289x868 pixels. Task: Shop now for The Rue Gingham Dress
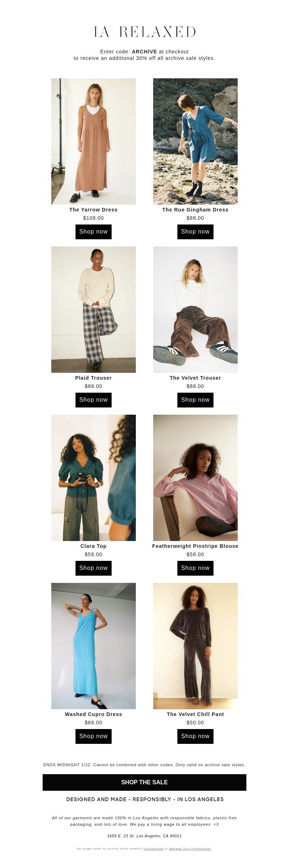coord(195,232)
